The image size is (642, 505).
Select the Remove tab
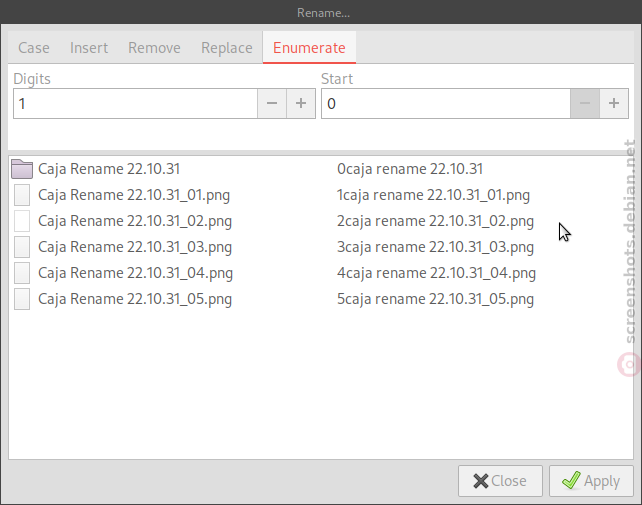coord(154,48)
